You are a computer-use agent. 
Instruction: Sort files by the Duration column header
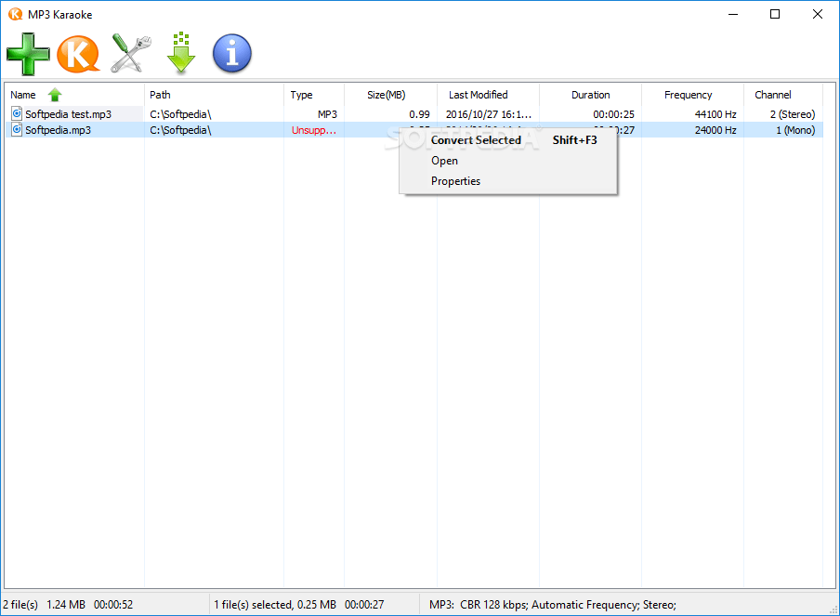pyautogui.click(x=590, y=94)
